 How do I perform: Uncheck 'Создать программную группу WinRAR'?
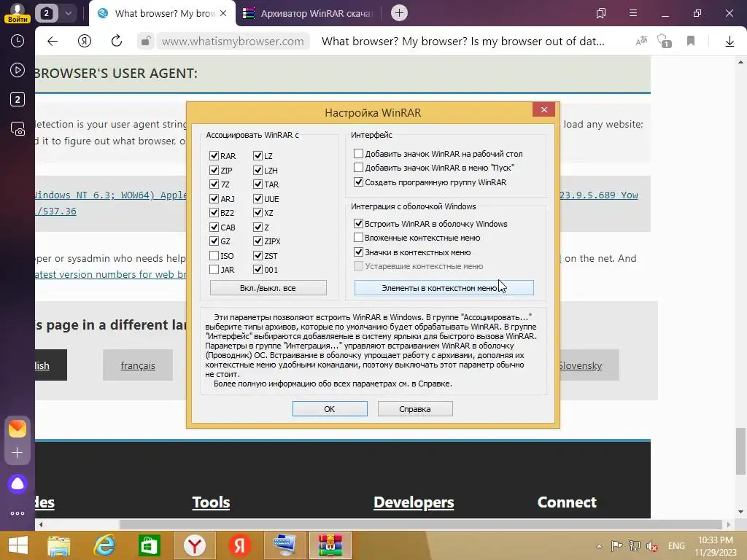(358, 182)
